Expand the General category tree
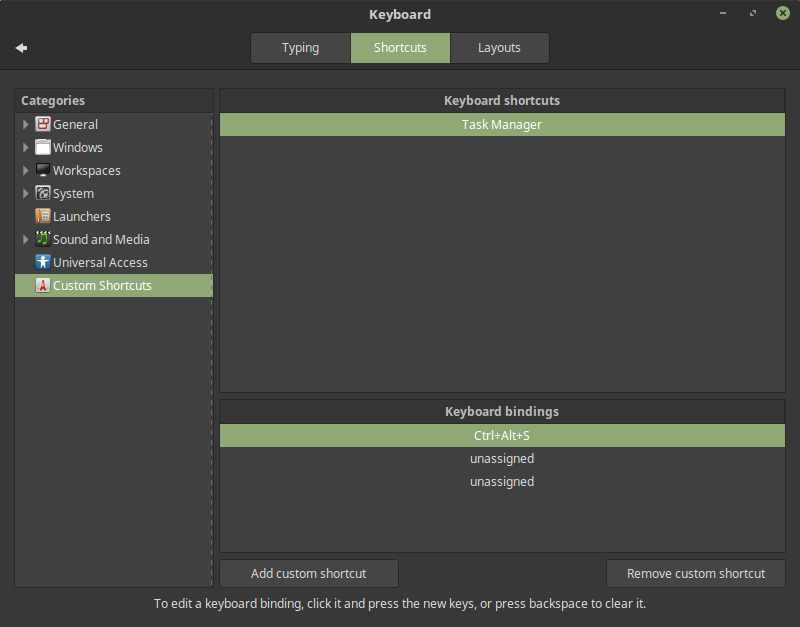The width and height of the screenshot is (800, 627). [x=25, y=124]
